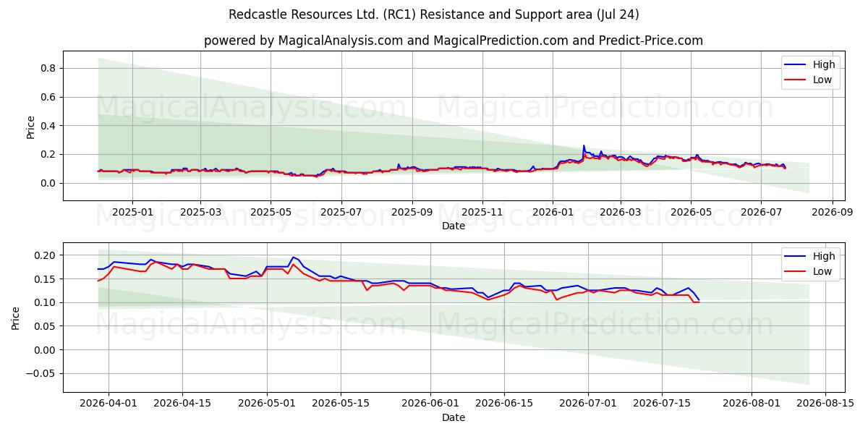Click the '0.2' y-axis tick in top chart
The width and height of the screenshot is (868, 434).
[x=48, y=154]
